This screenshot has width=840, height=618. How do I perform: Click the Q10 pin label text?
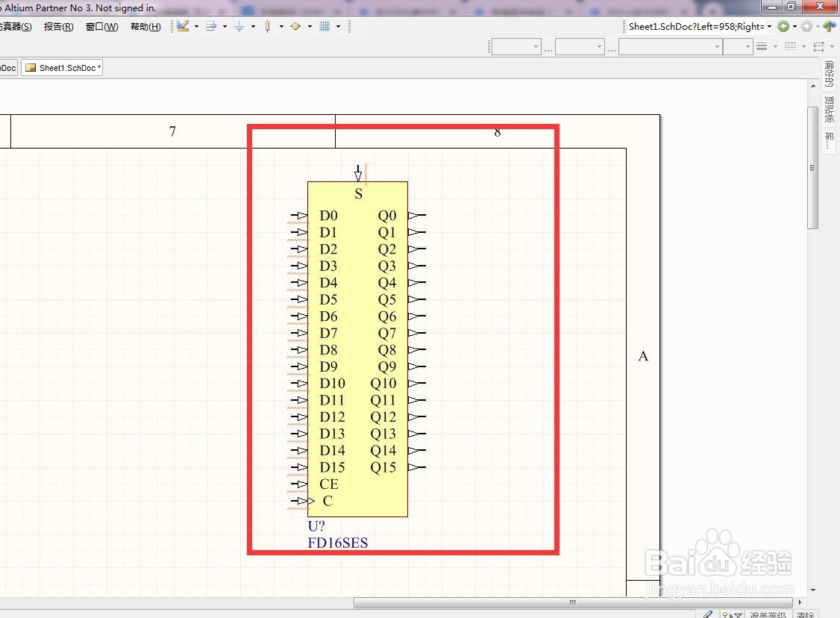[x=383, y=384]
